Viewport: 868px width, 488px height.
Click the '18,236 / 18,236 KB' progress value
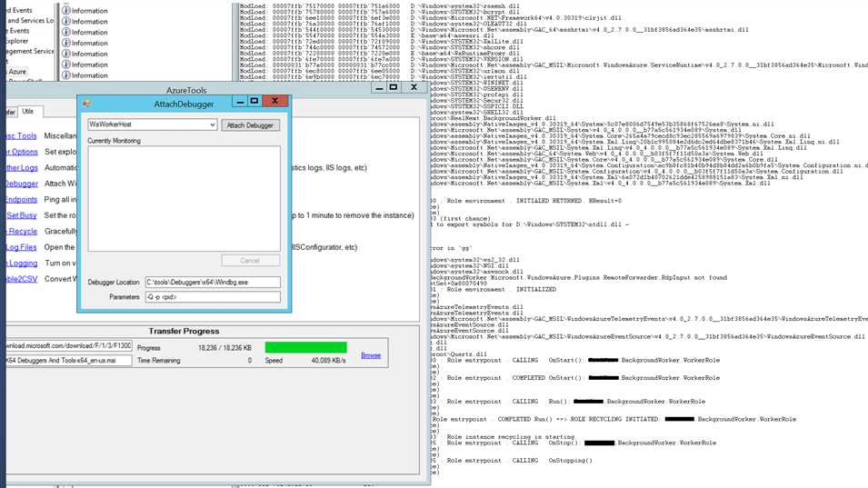coord(224,348)
